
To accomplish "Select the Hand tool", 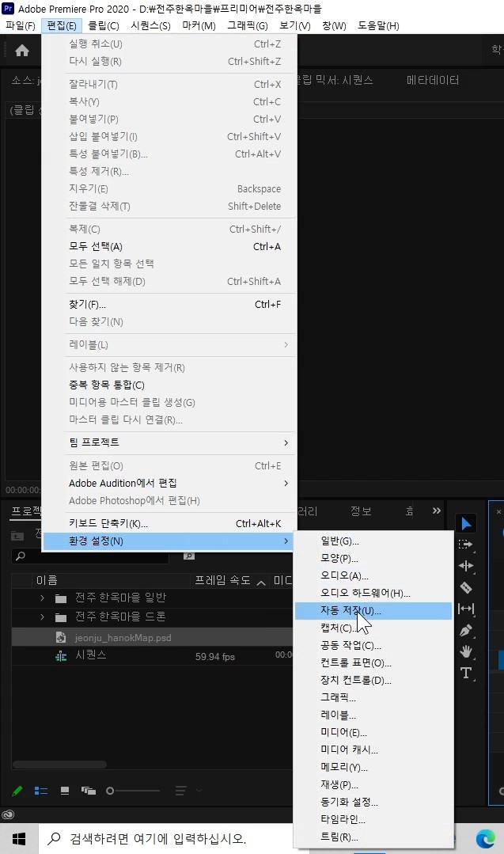I will [466, 651].
